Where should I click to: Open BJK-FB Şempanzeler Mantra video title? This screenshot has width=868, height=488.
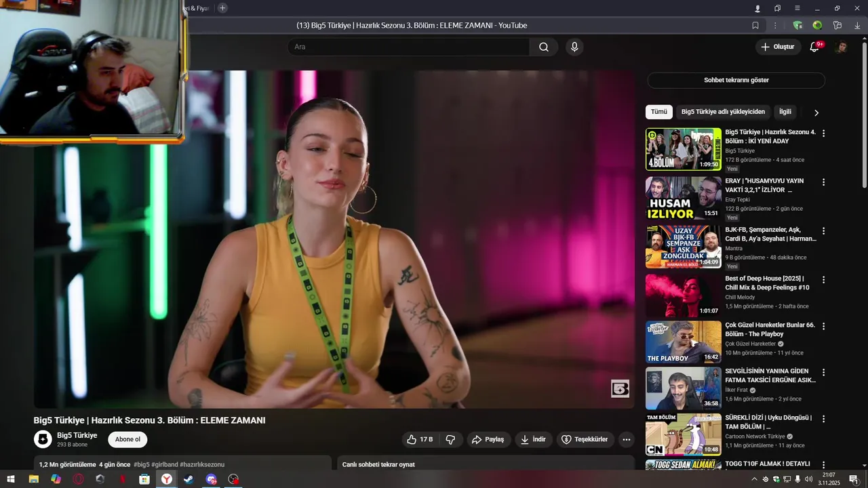770,234
